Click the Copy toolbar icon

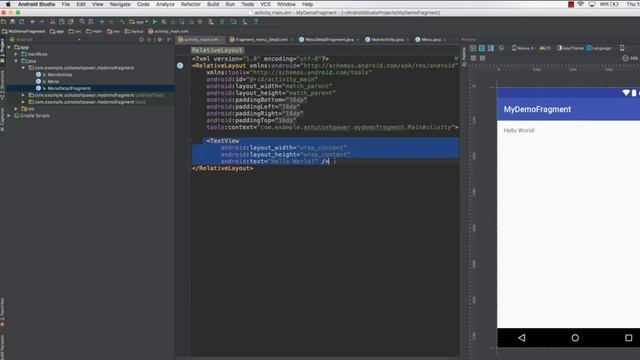pyautogui.click(x=62, y=22)
